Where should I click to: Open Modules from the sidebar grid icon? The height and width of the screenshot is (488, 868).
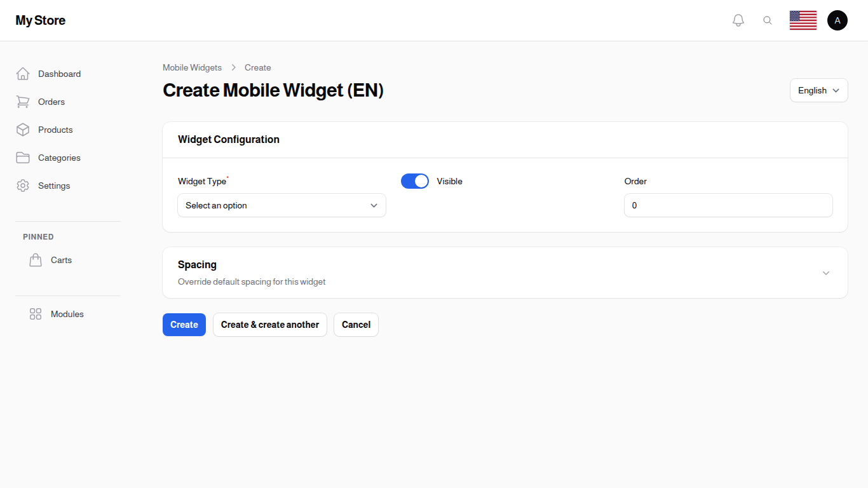point(36,314)
